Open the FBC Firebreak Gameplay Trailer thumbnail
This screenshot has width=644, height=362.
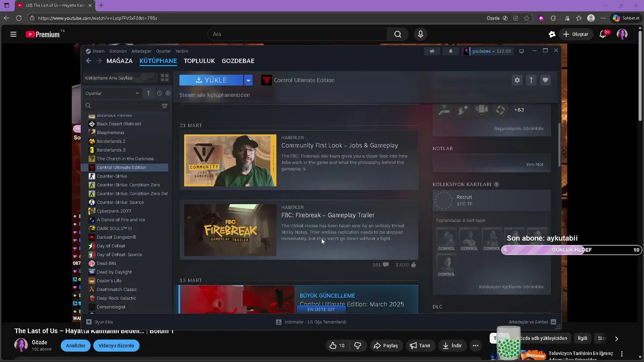(x=230, y=230)
